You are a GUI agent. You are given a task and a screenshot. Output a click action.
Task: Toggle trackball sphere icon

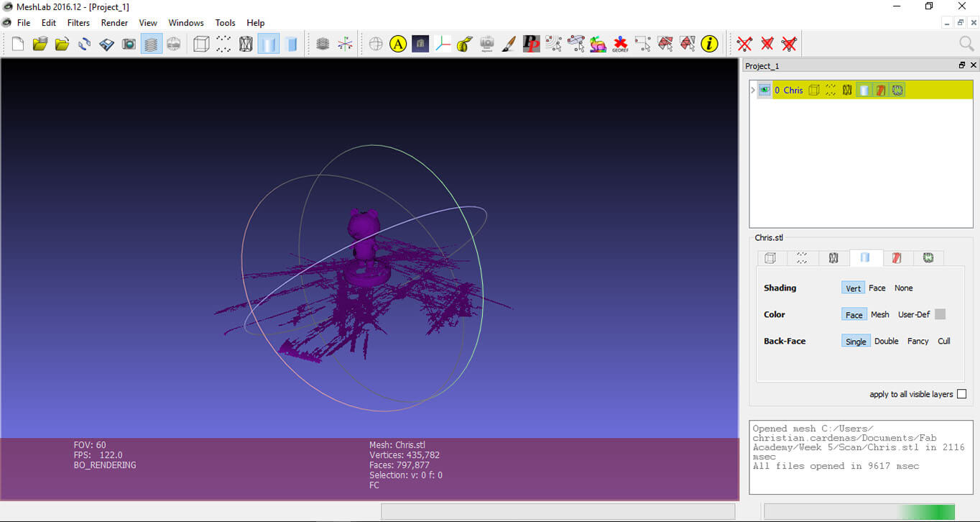pyautogui.click(x=376, y=44)
